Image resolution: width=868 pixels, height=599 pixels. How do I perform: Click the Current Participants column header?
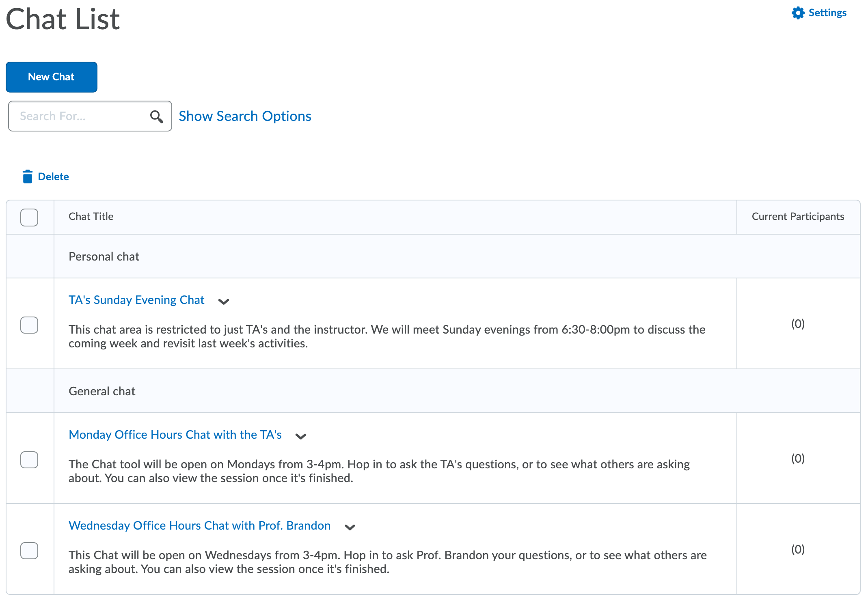[x=798, y=216]
